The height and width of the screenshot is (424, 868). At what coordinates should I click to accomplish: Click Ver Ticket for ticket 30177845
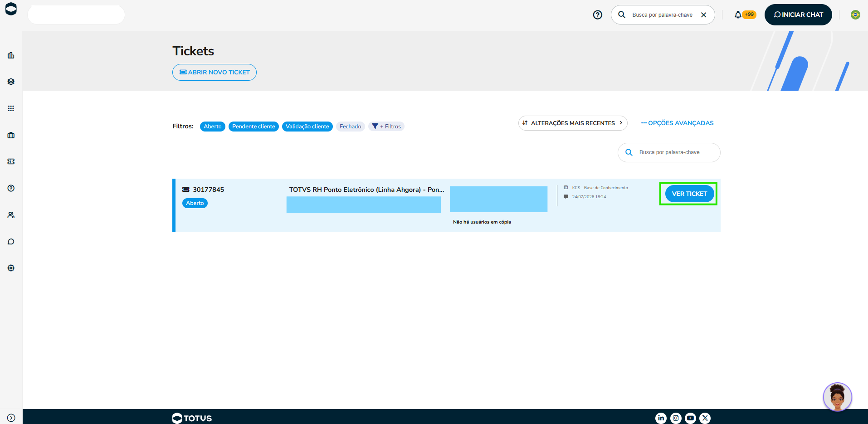(x=689, y=194)
